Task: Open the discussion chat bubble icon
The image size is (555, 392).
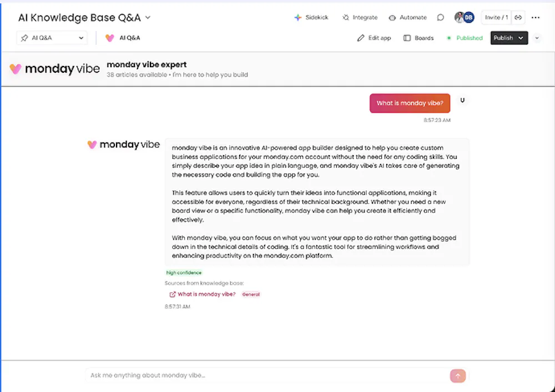Action: [x=440, y=17]
